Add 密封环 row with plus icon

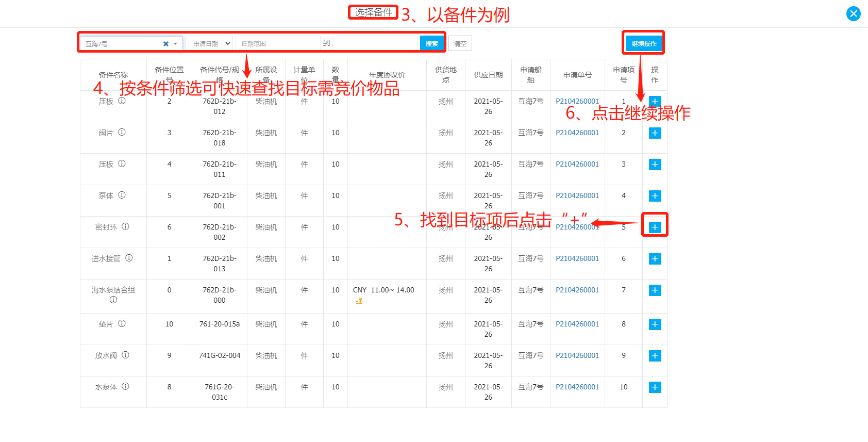(655, 227)
